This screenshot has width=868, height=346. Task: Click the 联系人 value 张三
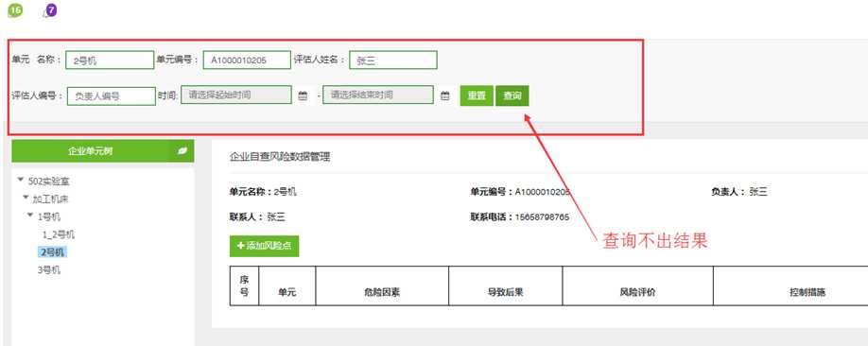276,217
